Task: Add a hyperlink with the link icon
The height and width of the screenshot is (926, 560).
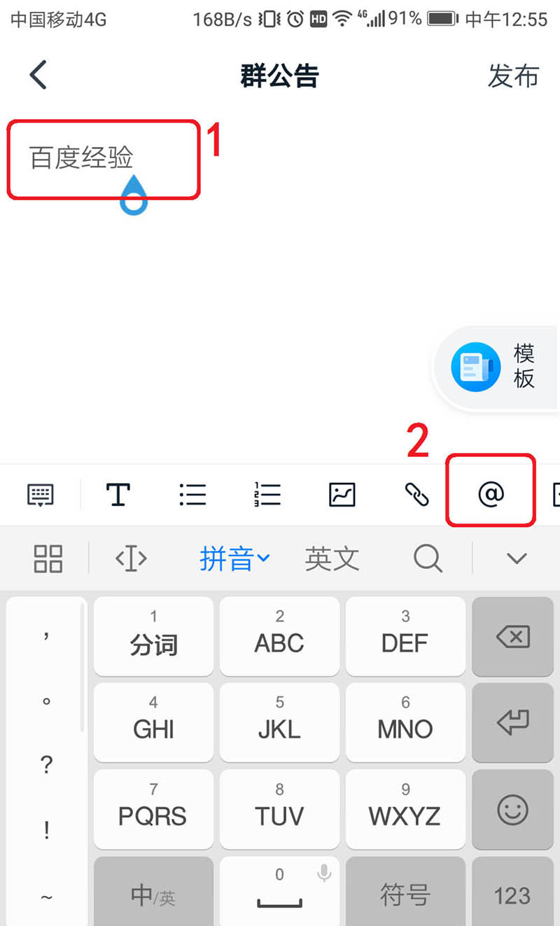Action: tap(416, 495)
